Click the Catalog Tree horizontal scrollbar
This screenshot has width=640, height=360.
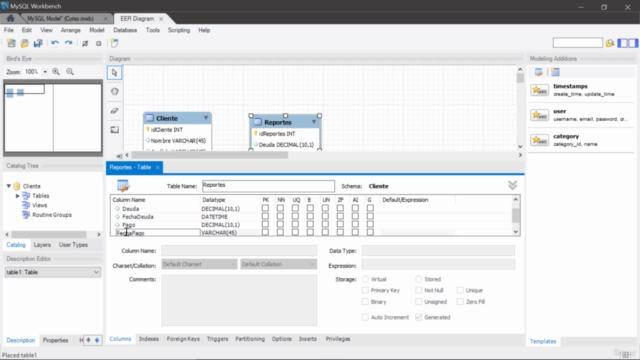[x=49, y=235]
